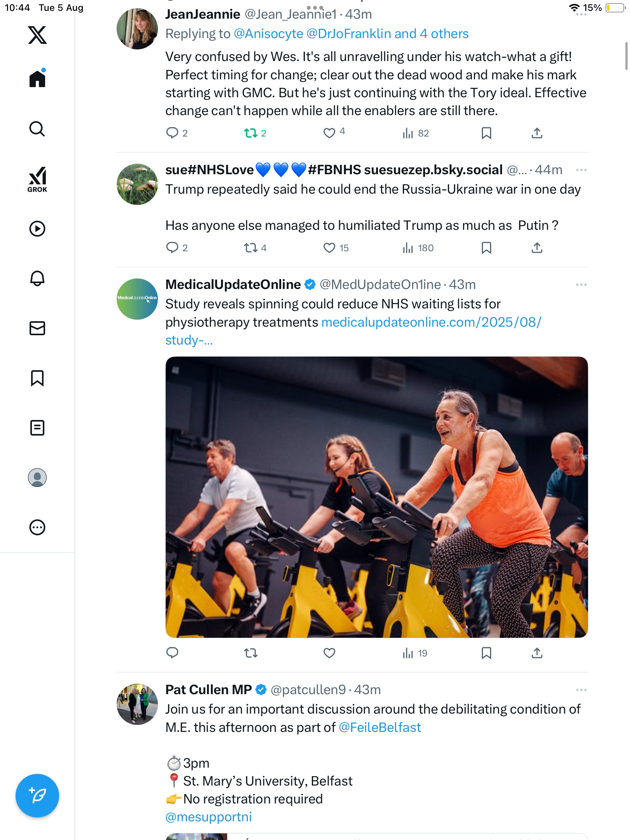Expand the More circle menu in sidebar

coord(37,527)
